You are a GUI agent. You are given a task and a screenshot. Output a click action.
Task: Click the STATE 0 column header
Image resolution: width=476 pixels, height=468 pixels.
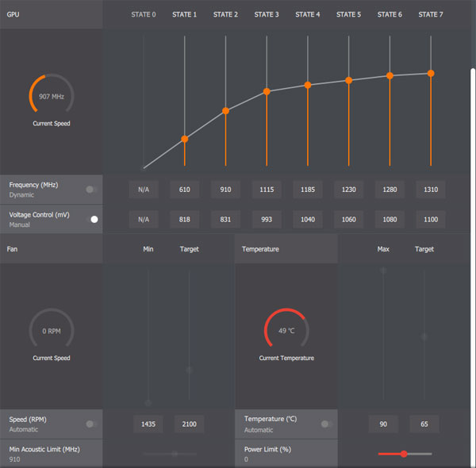click(x=144, y=14)
